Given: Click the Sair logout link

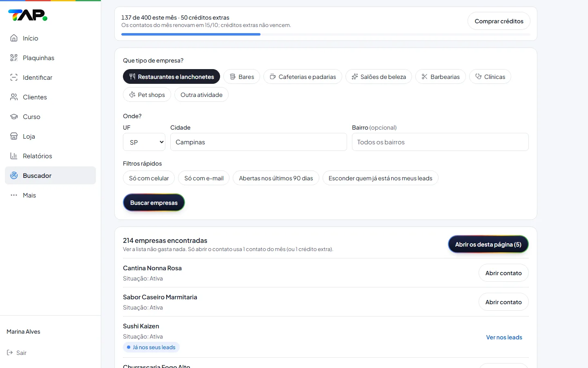Looking at the screenshot, I should (17, 352).
